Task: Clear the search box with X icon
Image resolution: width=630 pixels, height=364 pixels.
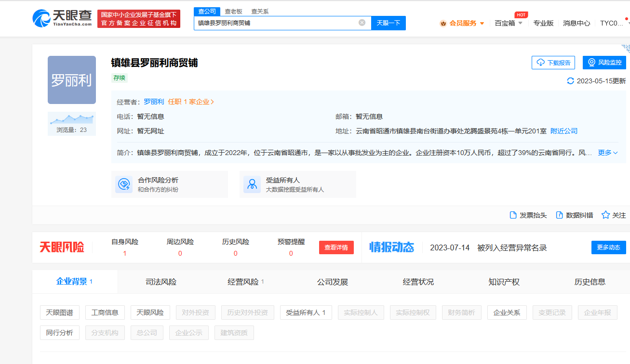Action: pos(362,23)
